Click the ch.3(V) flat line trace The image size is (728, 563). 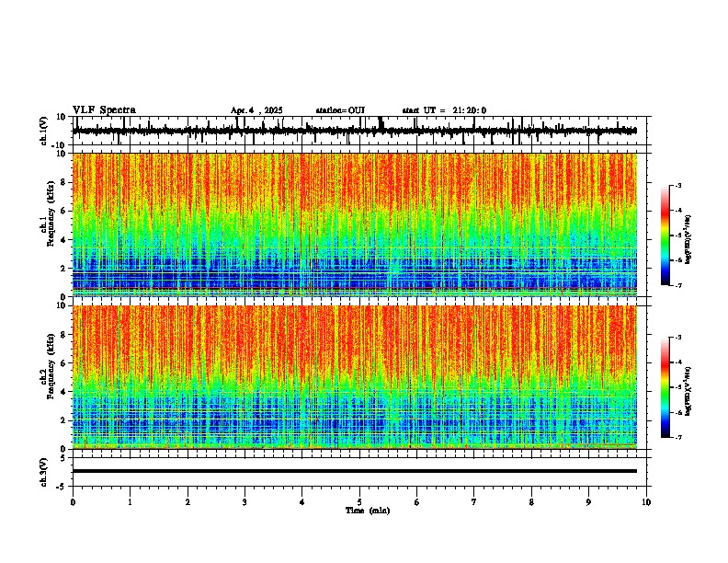coord(354,471)
